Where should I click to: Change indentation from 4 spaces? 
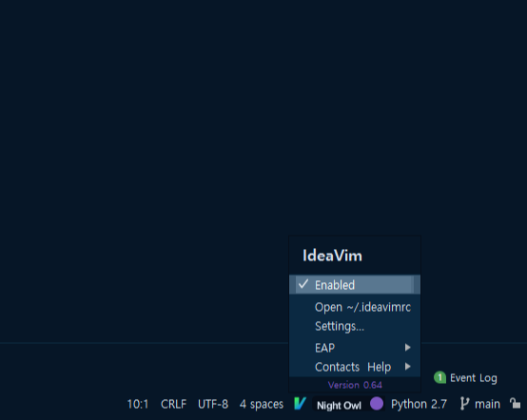click(x=262, y=404)
